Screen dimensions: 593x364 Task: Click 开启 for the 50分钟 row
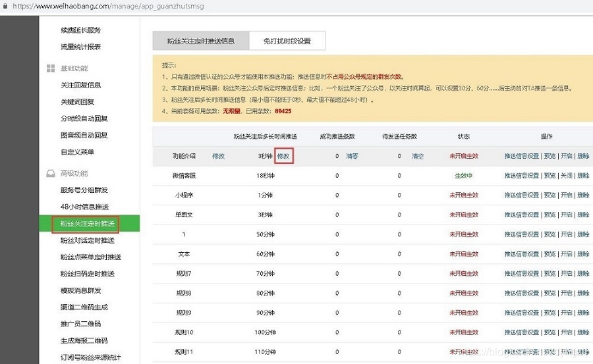coord(567,234)
